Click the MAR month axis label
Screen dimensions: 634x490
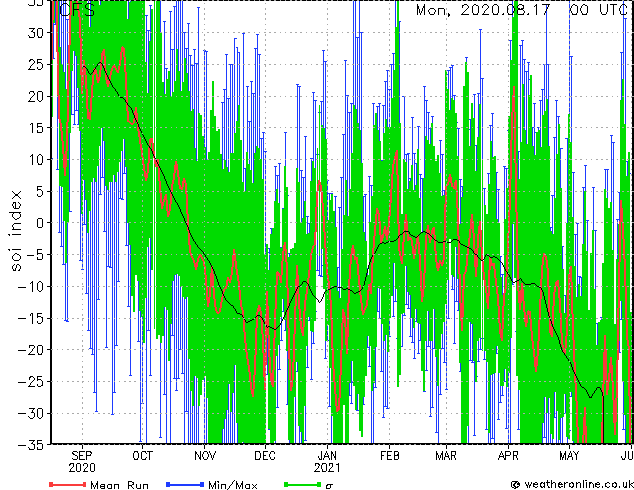446,456
